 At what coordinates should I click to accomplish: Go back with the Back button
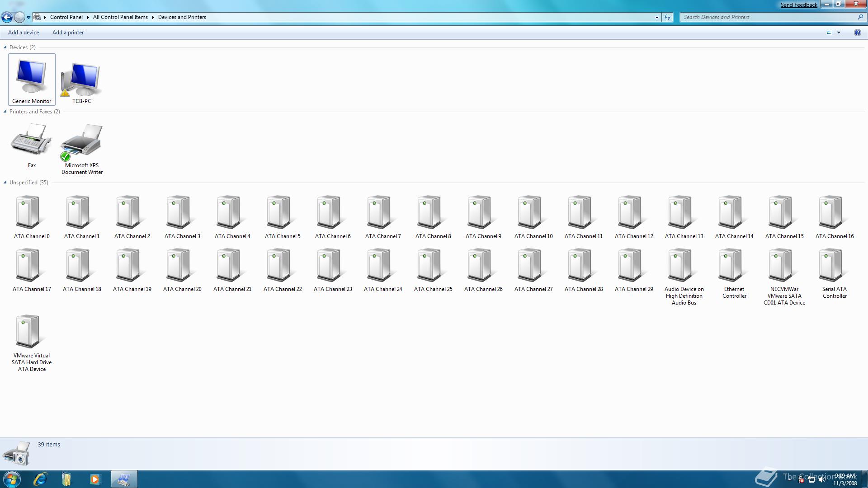[x=7, y=17]
